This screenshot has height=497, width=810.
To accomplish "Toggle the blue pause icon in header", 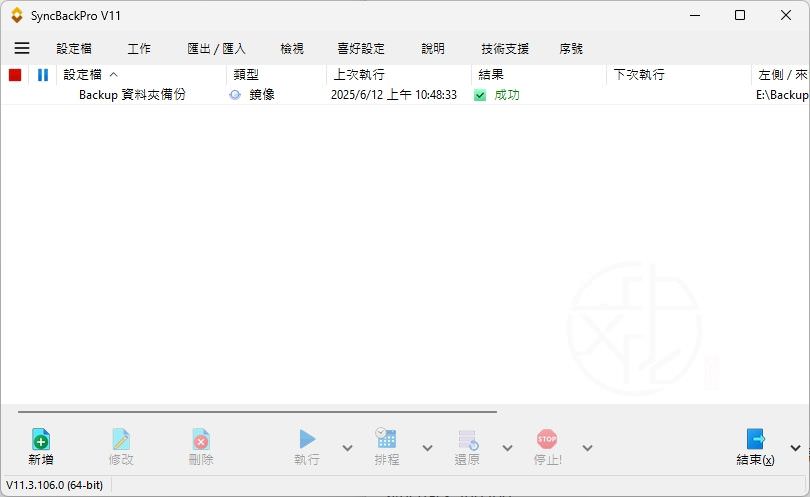I will (43, 75).
